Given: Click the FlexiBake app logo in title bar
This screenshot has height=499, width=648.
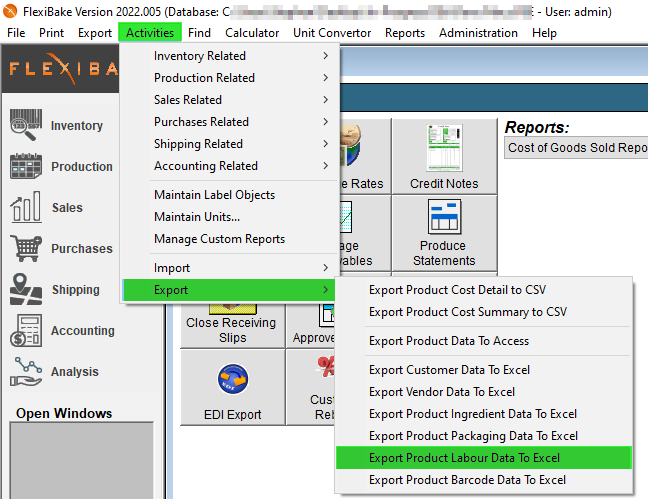Looking at the screenshot, I should [x=10, y=11].
